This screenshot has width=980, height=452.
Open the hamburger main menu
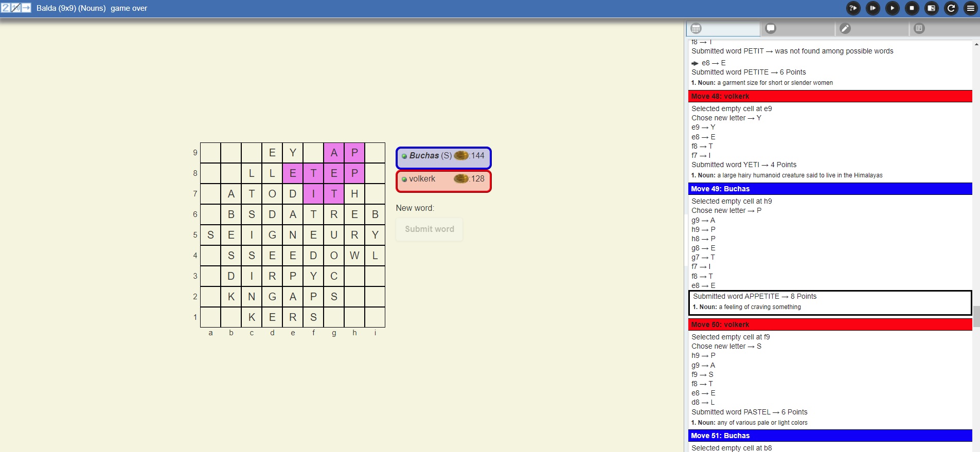(x=971, y=8)
